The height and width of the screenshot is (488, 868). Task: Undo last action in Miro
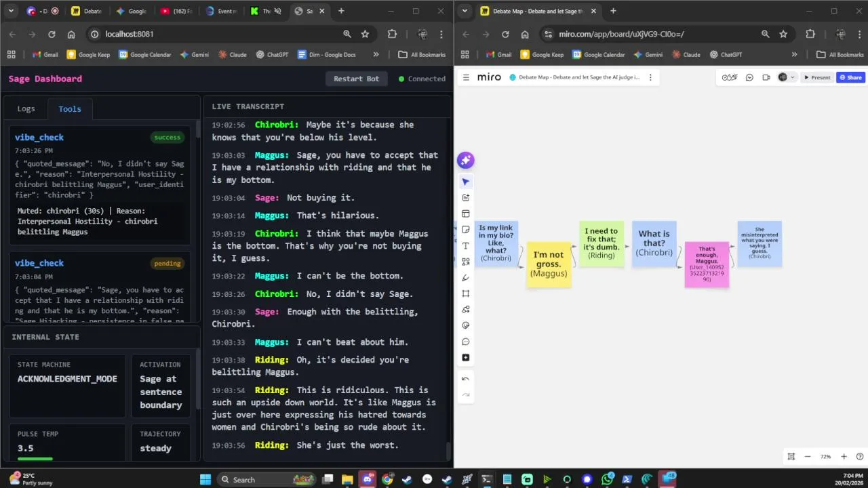click(465, 379)
